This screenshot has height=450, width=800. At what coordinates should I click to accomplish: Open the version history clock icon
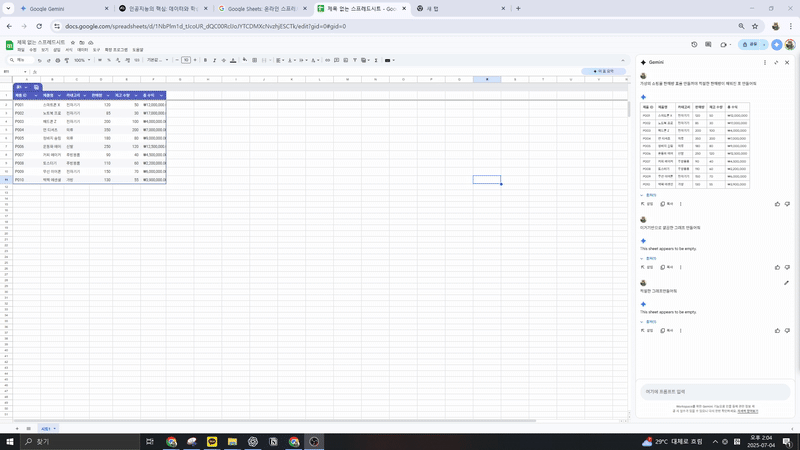pyautogui.click(x=694, y=45)
